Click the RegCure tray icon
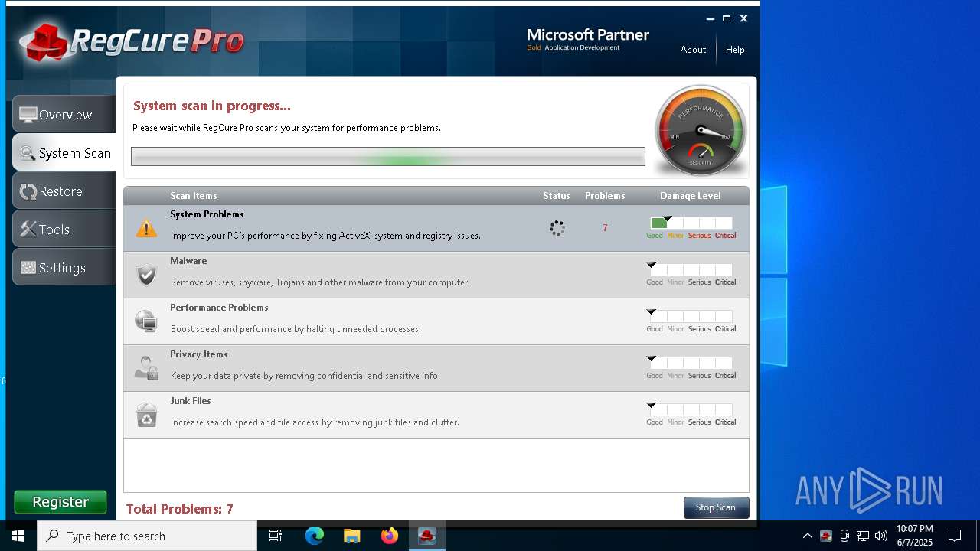The height and width of the screenshot is (551, 980). click(x=826, y=536)
